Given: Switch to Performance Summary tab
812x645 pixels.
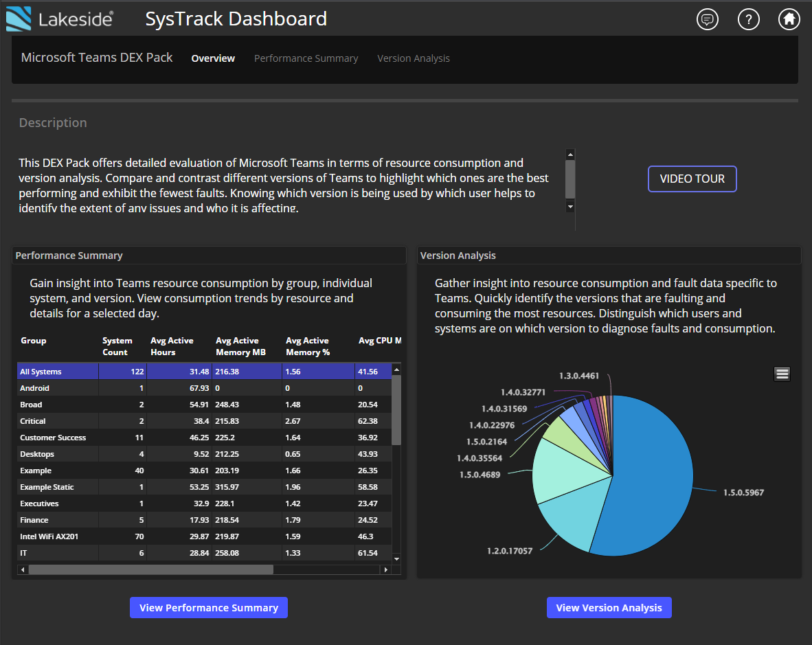Looking at the screenshot, I should click(306, 58).
